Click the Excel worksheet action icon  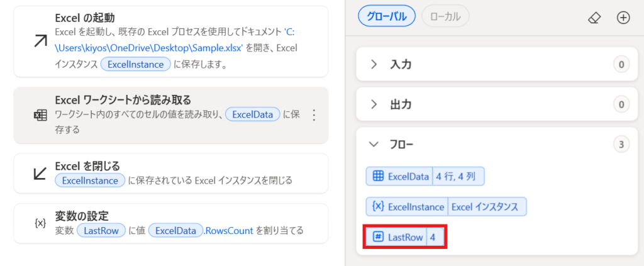(x=40, y=116)
